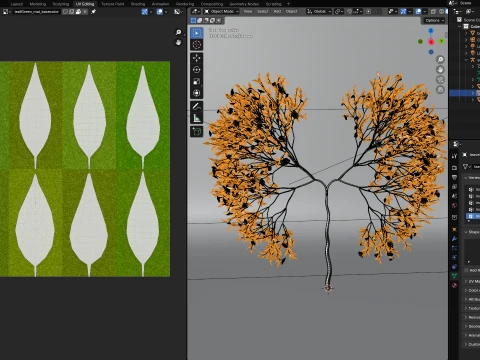Open the World properties tab
The width and height of the screenshot is (480, 360).
pyautogui.click(x=454, y=206)
